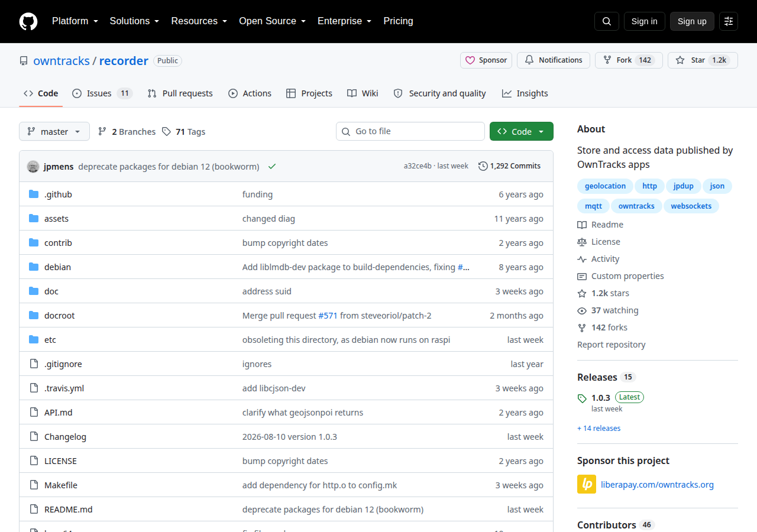
Task: Click the .gitignore file icon
Action: [x=34, y=364]
